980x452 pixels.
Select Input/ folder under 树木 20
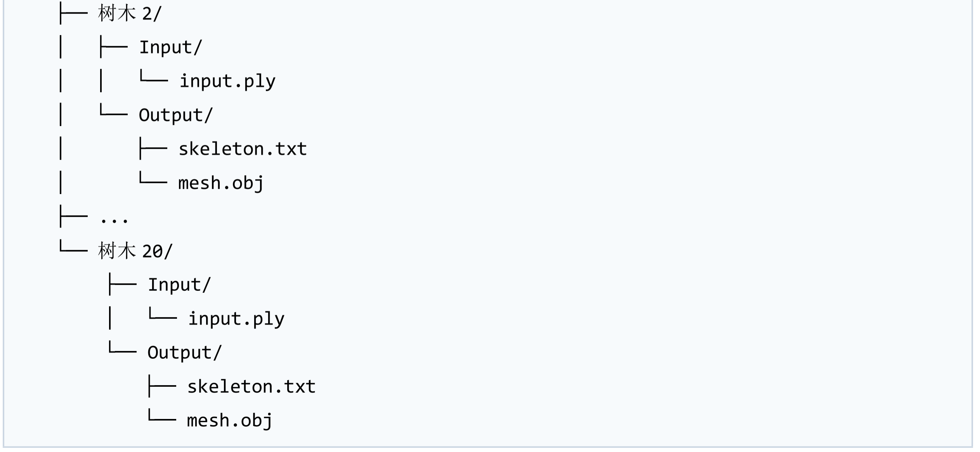[x=179, y=285]
